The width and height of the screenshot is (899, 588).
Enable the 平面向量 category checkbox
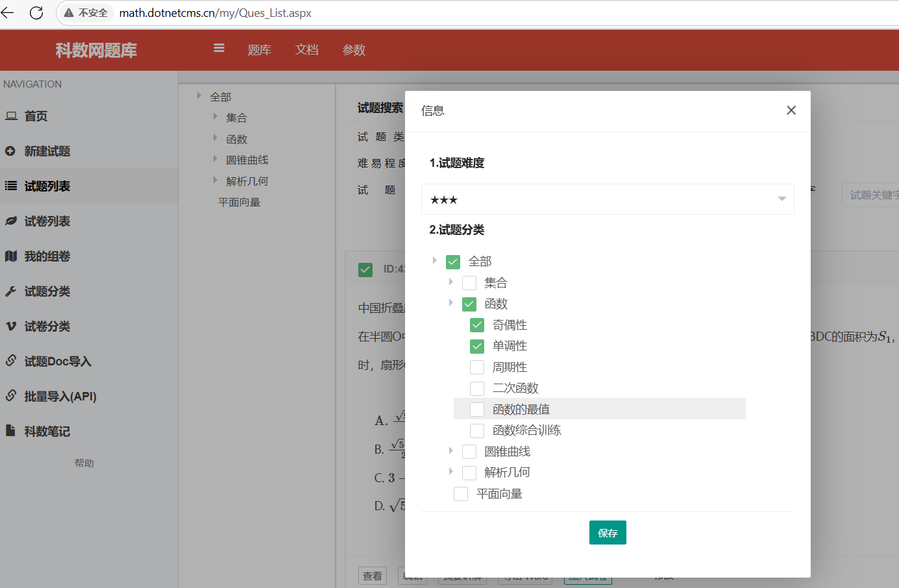tap(461, 493)
